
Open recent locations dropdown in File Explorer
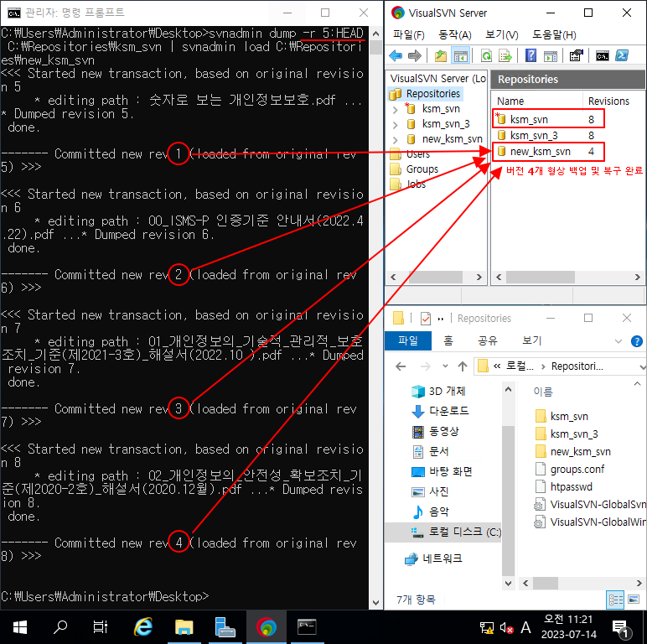pos(445,366)
